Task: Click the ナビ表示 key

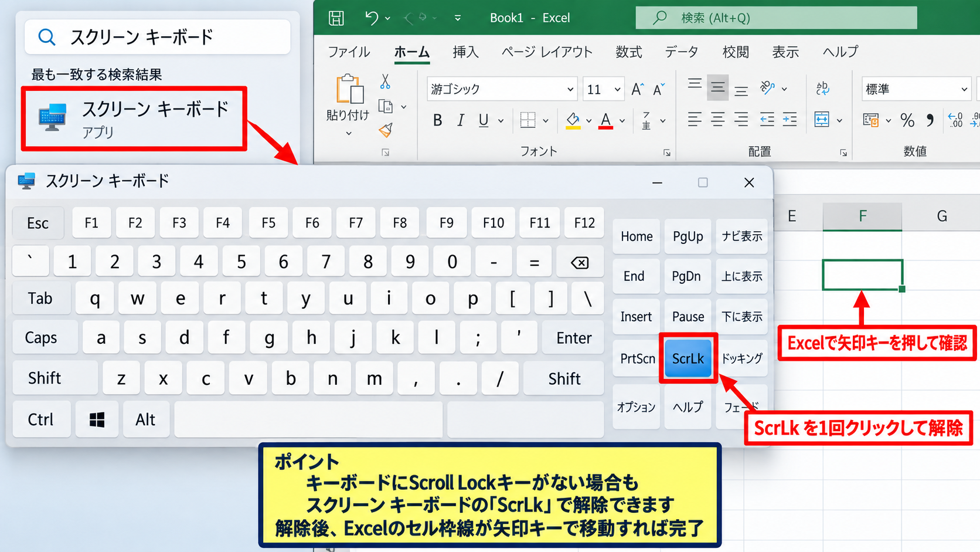Action: (x=742, y=236)
